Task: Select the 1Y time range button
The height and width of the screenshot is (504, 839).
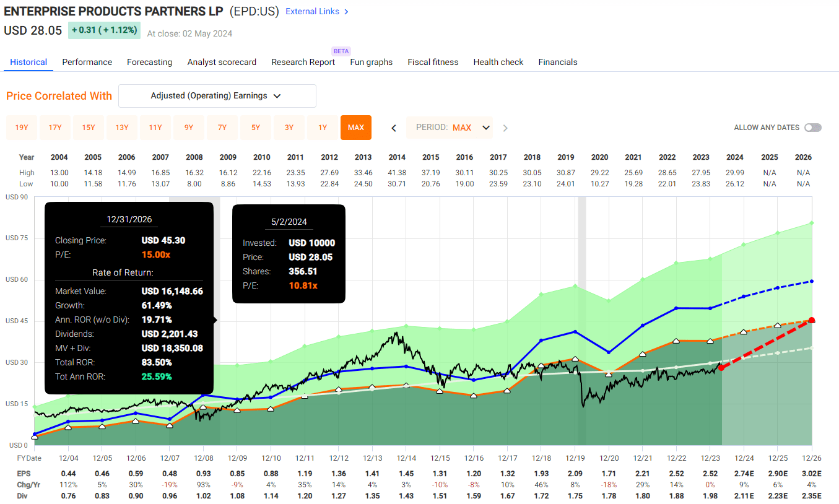Action: (322, 128)
